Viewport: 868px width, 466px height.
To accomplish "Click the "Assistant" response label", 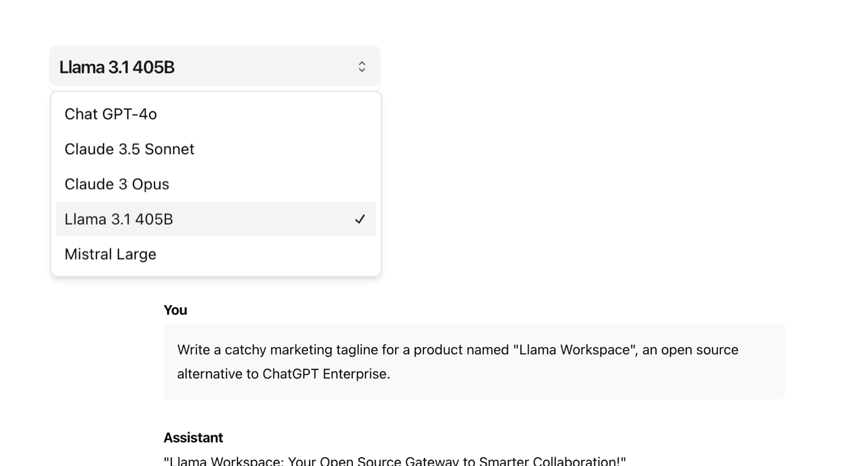I will [193, 438].
